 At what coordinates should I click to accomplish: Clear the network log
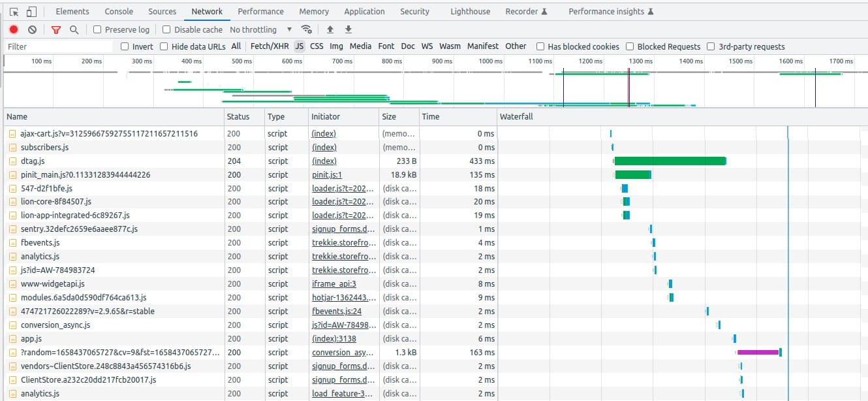pos(32,29)
